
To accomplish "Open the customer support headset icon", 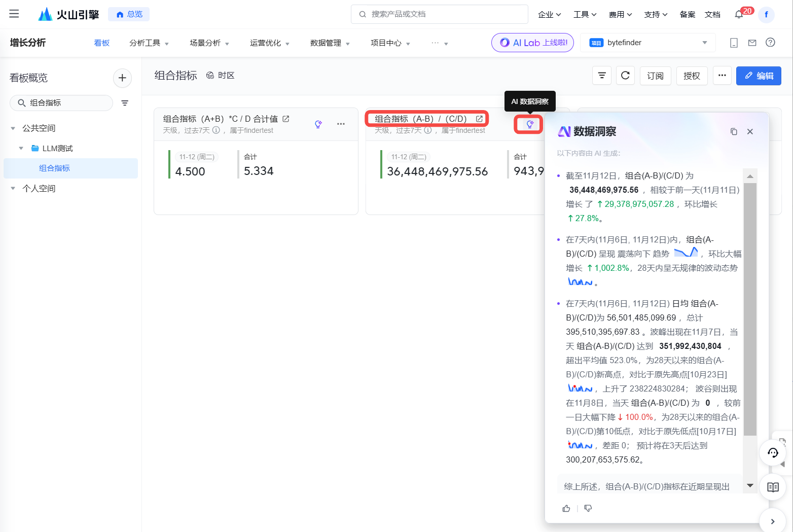I will pyautogui.click(x=773, y=453).
